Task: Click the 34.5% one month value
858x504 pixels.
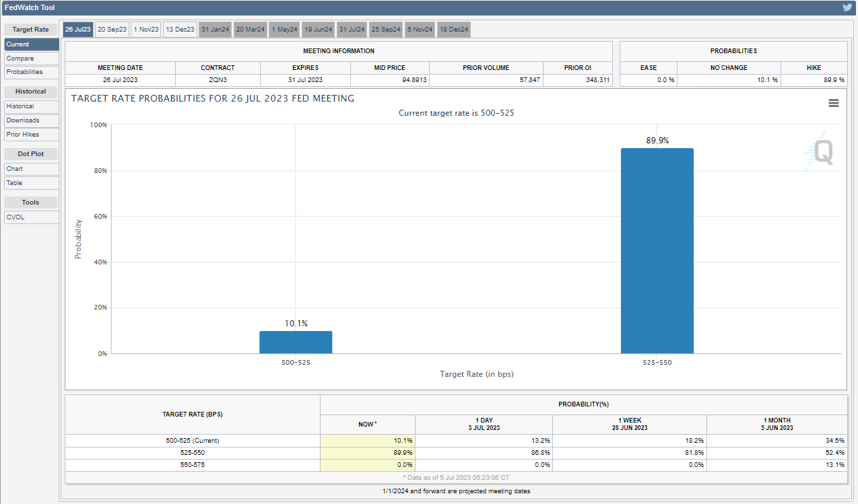Action: click(834, 441)
